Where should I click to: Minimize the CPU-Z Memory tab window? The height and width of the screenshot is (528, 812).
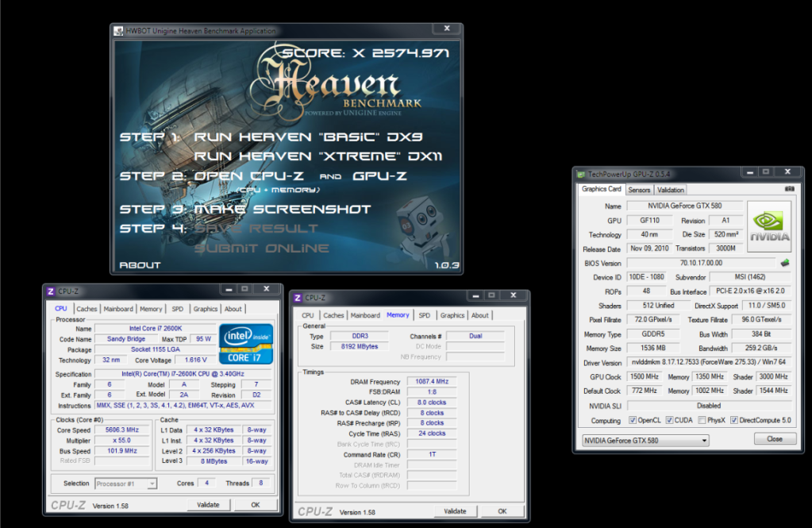coord(475,295)
